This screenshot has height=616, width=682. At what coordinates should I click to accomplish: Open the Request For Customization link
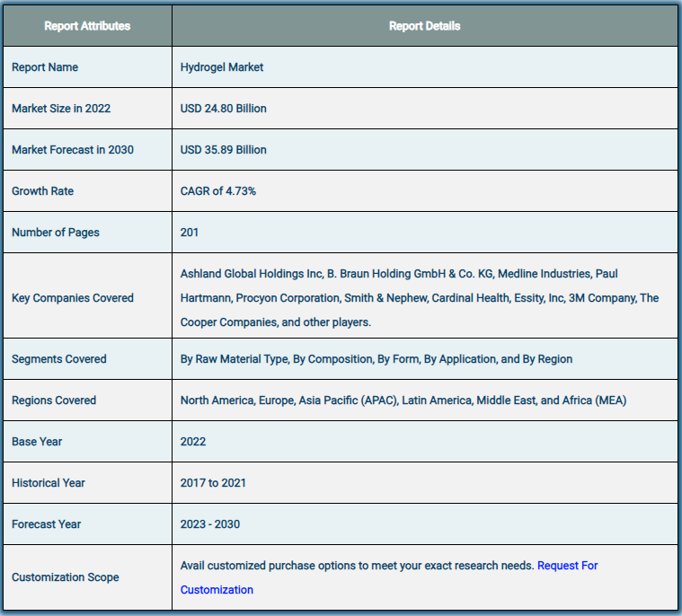click(567, 566)
